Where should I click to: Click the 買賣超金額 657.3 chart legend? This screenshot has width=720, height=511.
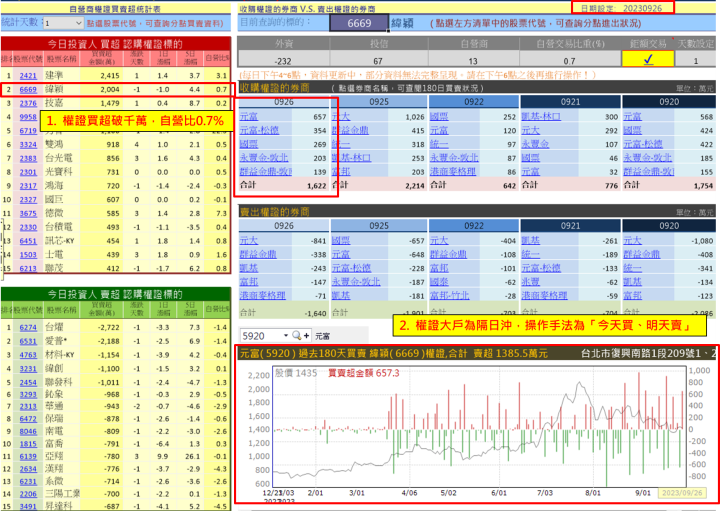point(364,373)
